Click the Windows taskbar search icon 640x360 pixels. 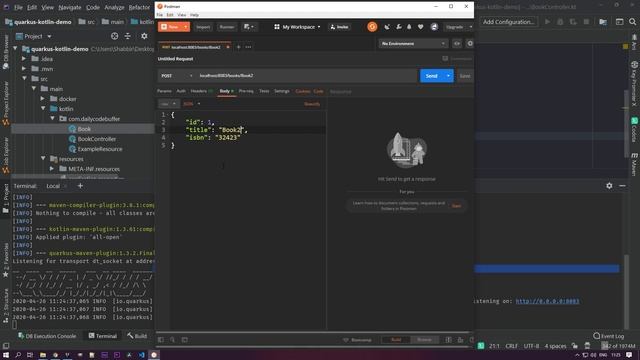point(18,355)
